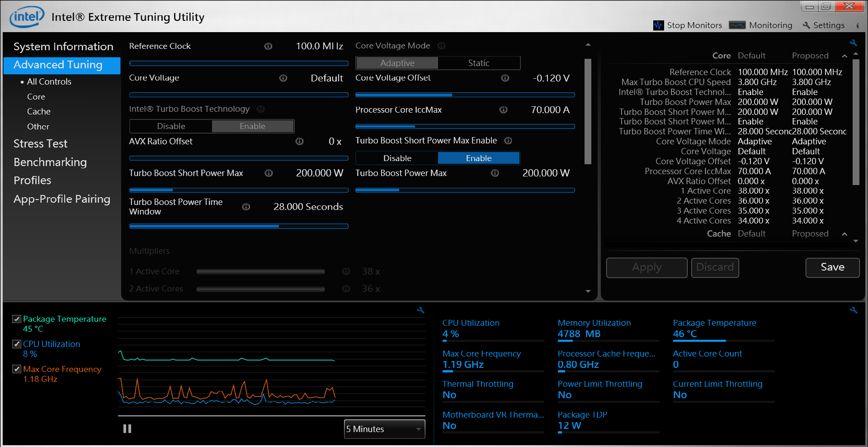Adjust the Turbo Boost Power Max slider
The width and height of the screenshot is (868, 447).
click(465, 190)
